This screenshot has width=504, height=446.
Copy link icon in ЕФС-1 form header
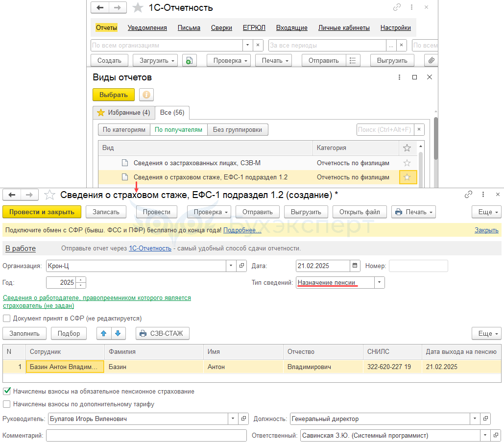click(468, 194)
